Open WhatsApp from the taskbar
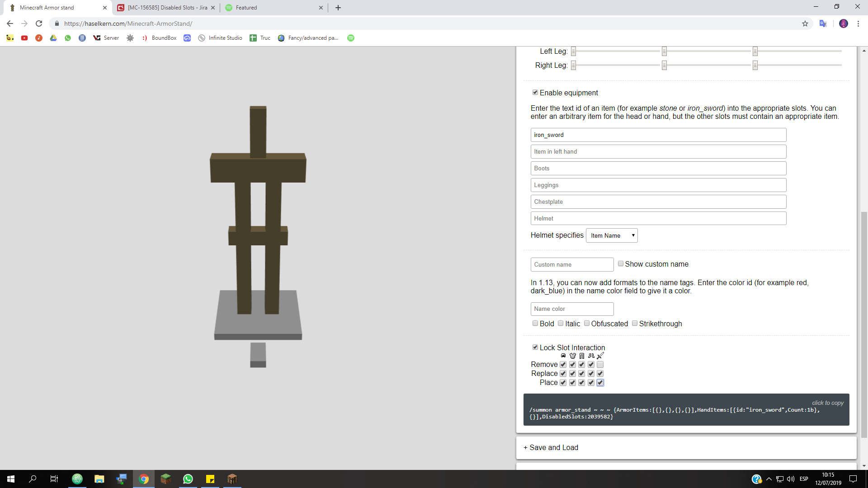Viewport: 868px width, 488px height. (188, 479)
